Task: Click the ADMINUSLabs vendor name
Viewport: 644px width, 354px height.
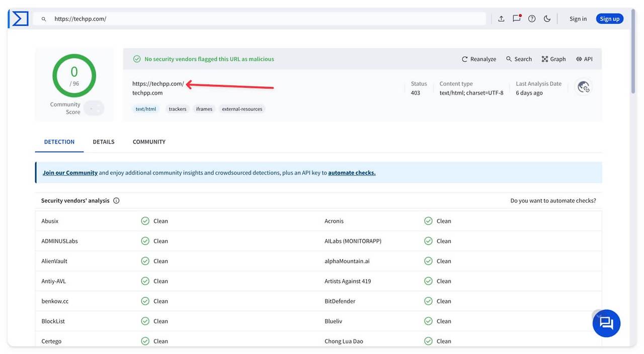Action: (x=59, y=241)
